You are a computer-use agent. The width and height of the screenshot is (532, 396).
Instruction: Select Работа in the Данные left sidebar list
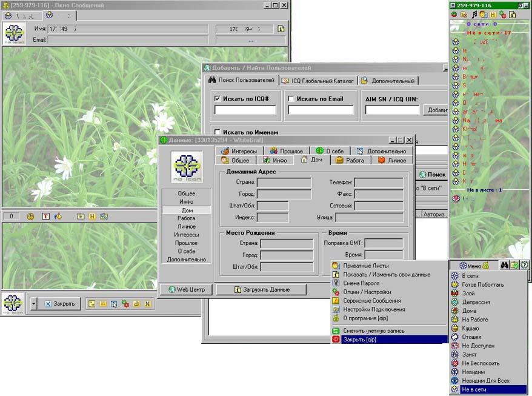point(186,218)
